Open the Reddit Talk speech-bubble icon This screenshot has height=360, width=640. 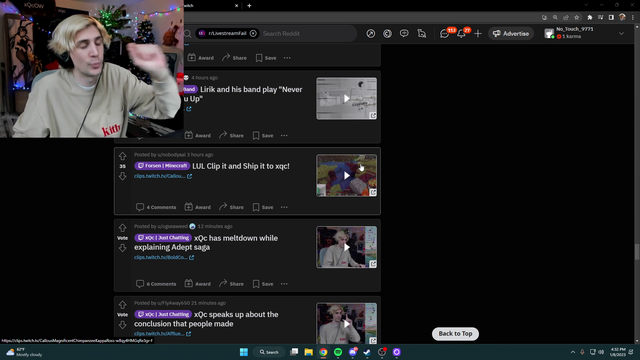[x=404, y=33]
